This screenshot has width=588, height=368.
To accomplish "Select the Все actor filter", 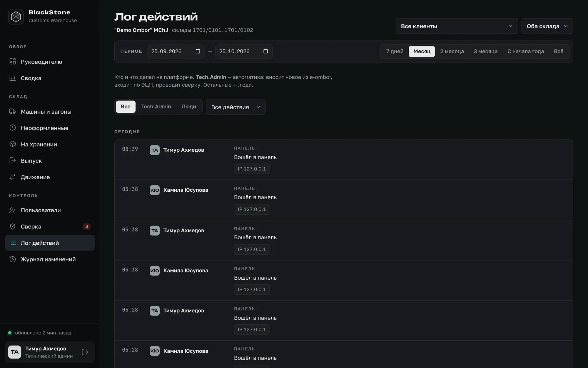I will tap(126, 107).
